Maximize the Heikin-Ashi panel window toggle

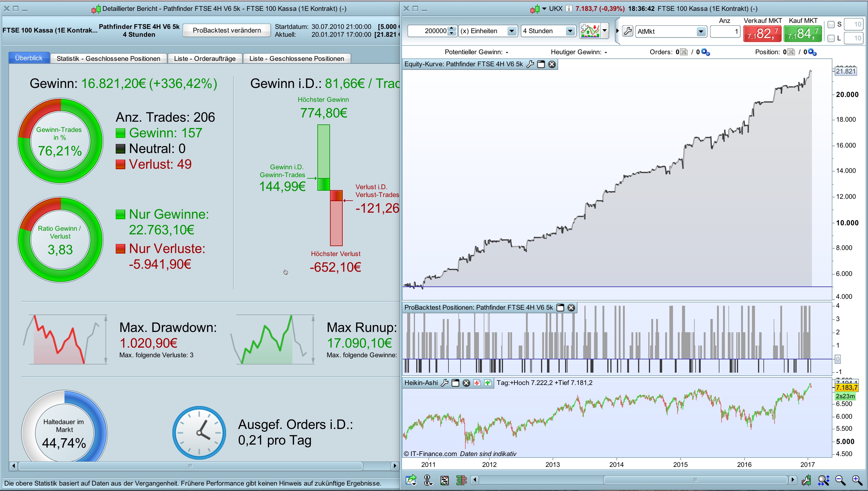[455, 383]
